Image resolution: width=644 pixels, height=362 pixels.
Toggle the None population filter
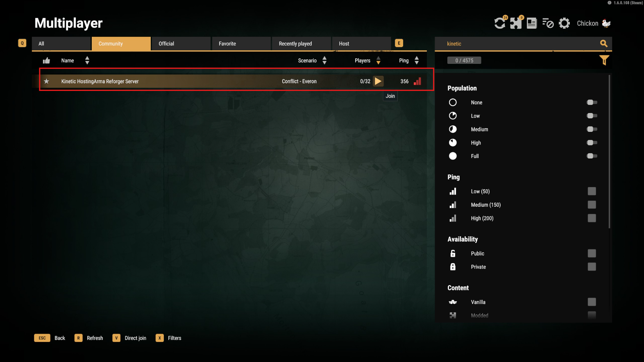click(x=592, y=102)
